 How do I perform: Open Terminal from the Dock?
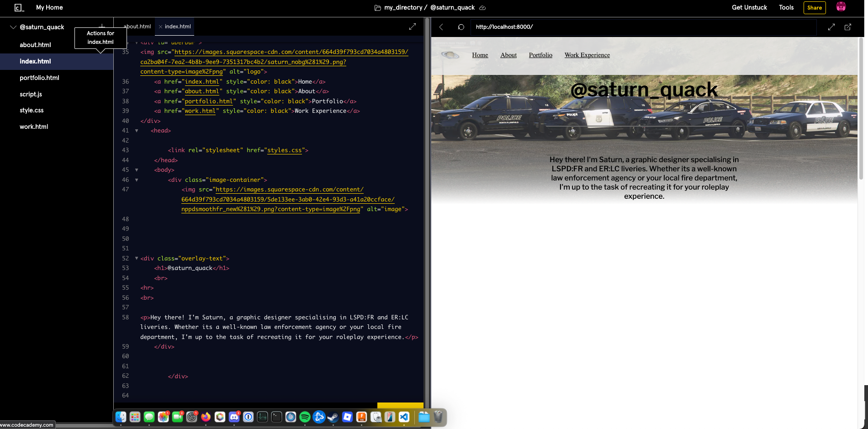276,417
